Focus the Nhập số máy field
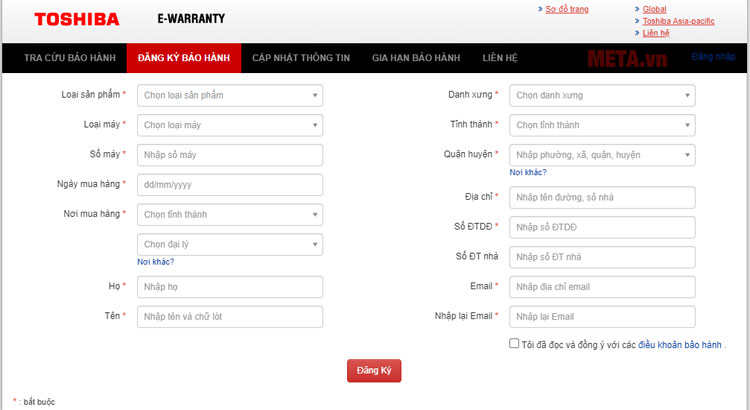Image resolution: width=750 pixels, height=410 pixels. coord(230,155)
